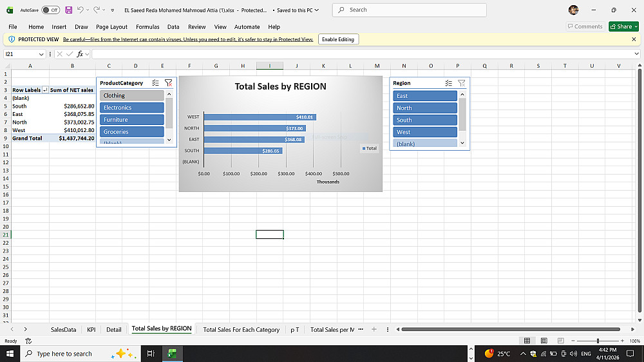Screen dimensions: 644x362
Task: Click the user profile picture
Action: click(573, 10)
